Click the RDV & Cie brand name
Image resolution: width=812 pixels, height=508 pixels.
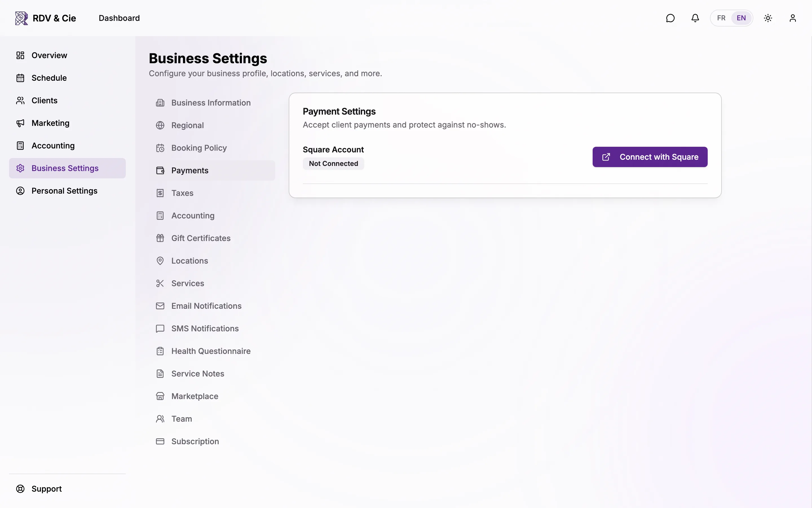click(x=54, y=18)
